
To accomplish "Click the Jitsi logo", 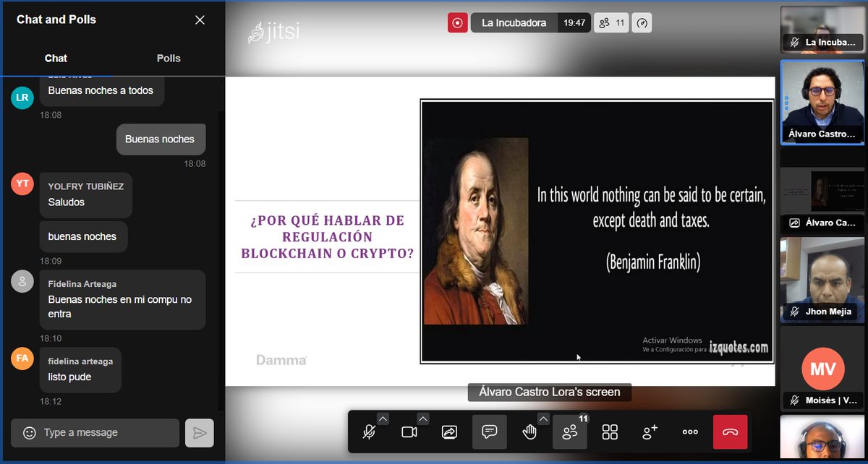I will 273,32.
